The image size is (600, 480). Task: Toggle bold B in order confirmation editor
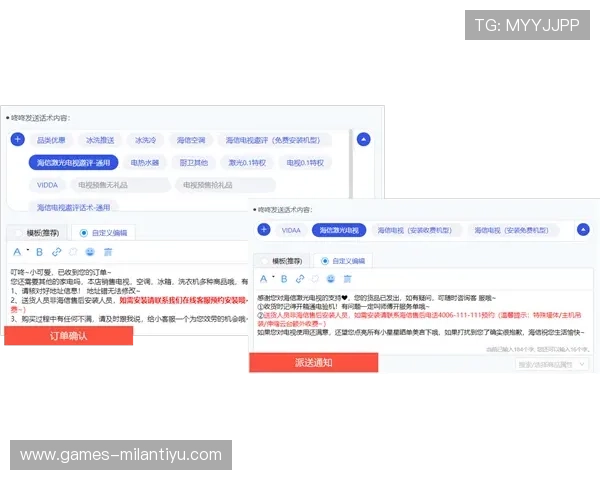click(39, 252)
